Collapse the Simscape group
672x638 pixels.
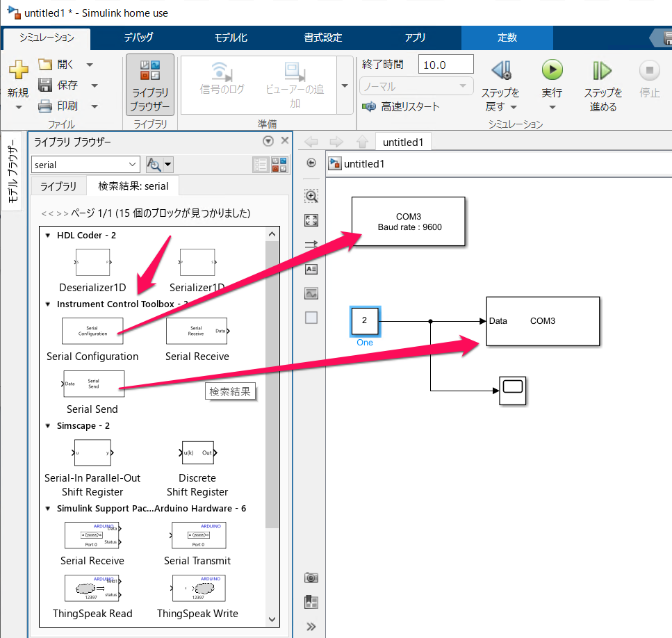coord(48,426)
